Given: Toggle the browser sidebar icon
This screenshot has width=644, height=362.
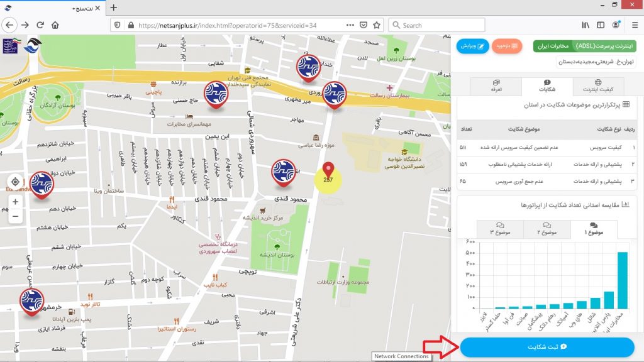Looking at the screenshot, I should click(601, 25).
